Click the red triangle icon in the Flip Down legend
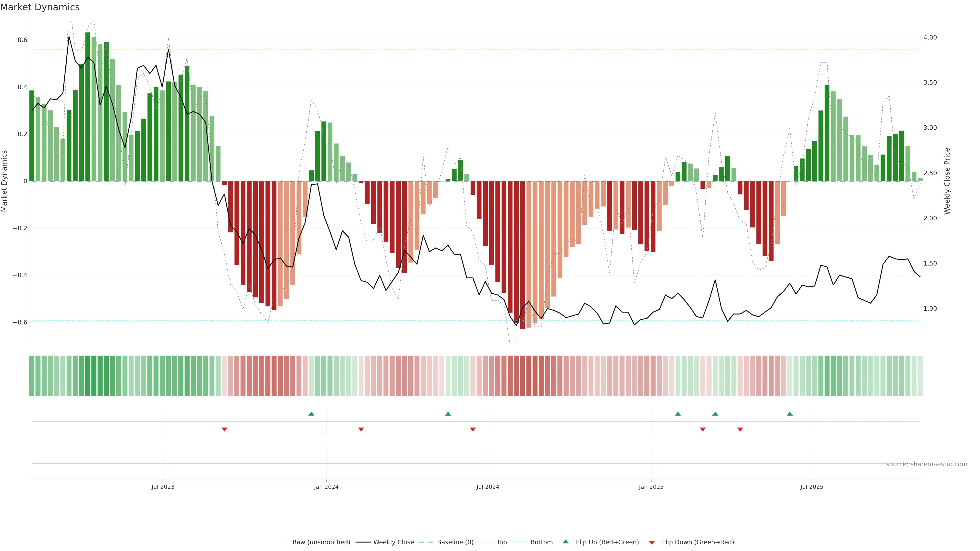The image size is (980, 551). click(x=652, y=542)
